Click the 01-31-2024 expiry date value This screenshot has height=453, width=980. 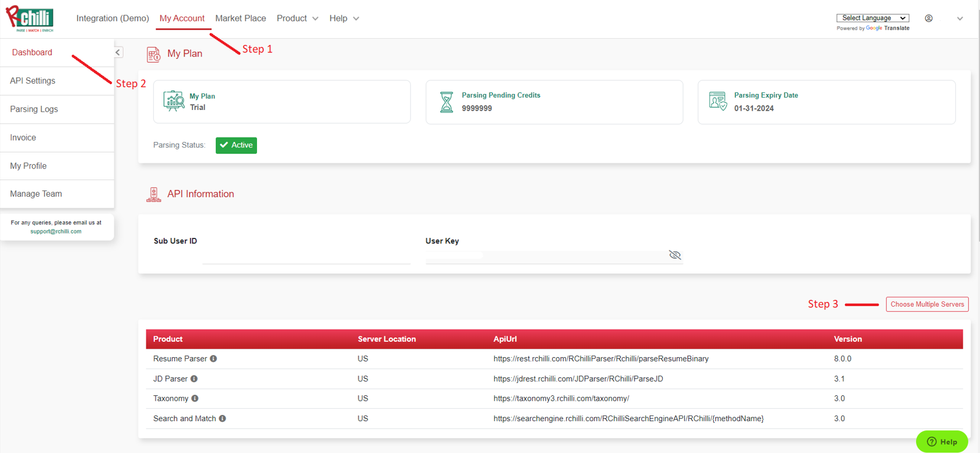click(x=754, y=109)
